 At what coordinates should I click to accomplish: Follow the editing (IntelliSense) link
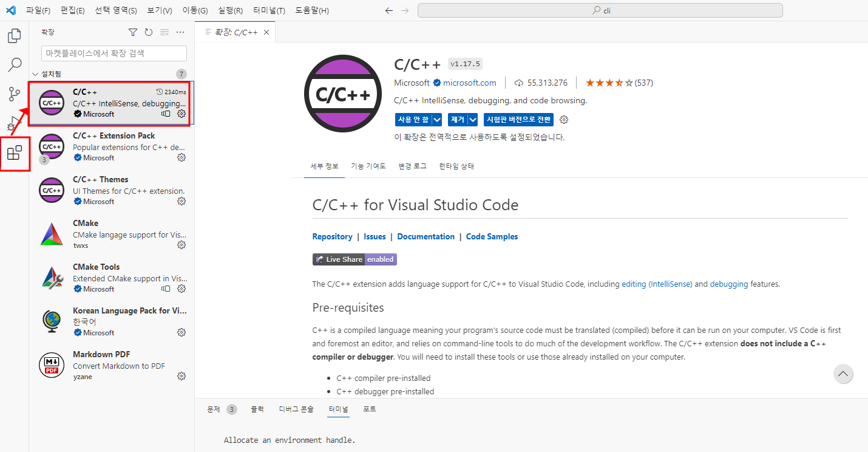pyautogui.click(x=657, y=284)
